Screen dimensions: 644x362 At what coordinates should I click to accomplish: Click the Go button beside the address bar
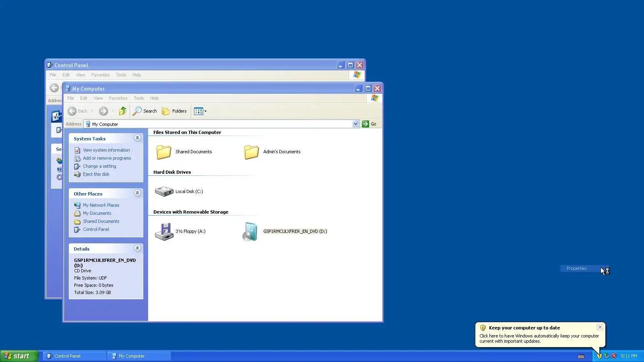[x=369, y=124]
